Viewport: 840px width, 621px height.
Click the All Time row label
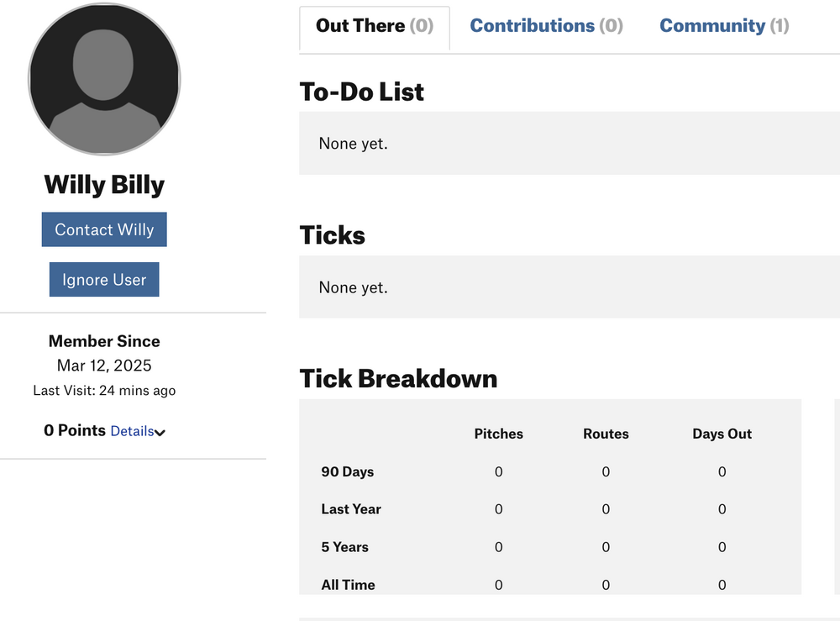[x=348, y=585]
